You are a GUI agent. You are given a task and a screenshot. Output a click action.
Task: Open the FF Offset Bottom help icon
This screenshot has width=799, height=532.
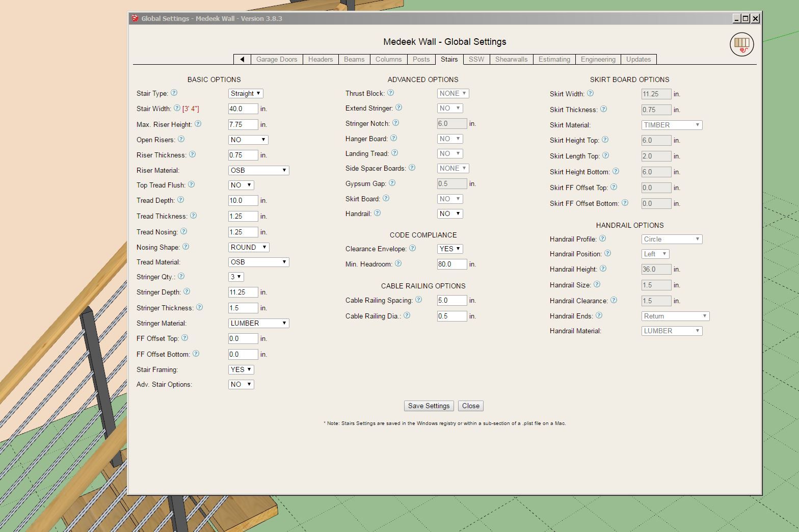pos(196,354)
